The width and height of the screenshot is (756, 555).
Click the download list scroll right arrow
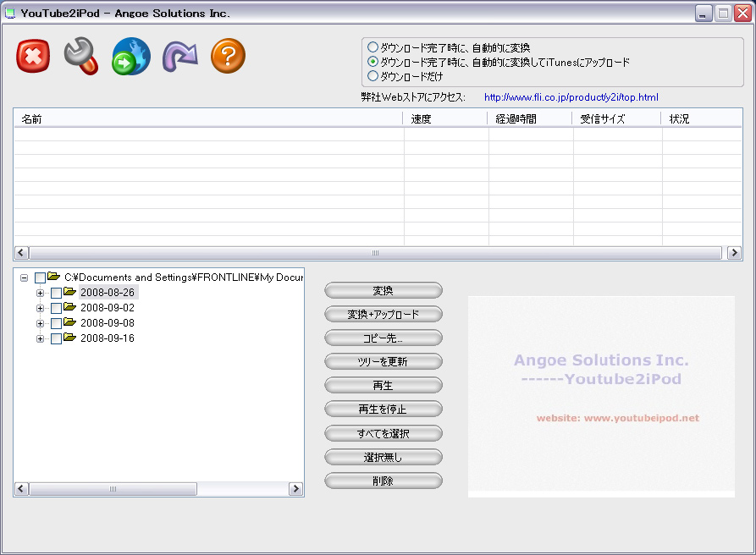coord(734,252)
